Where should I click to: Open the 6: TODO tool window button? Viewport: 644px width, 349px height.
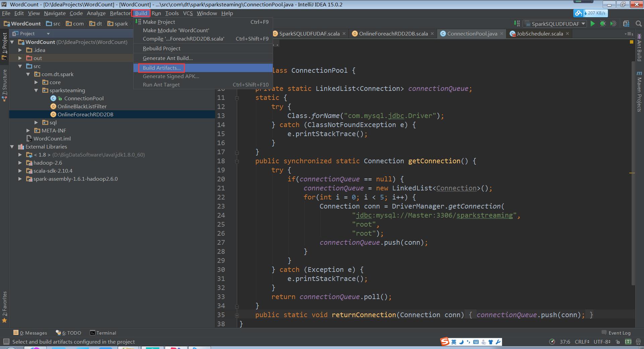pos(68,333)
